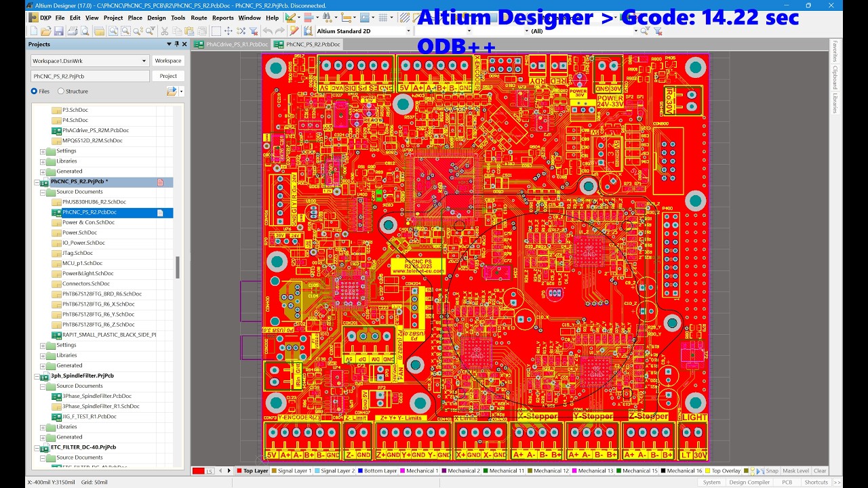The height and width of the screenshot is (488, 868).
Task: Click the Mechanical 13 magenta color swatch
Action: click(575, 470)
